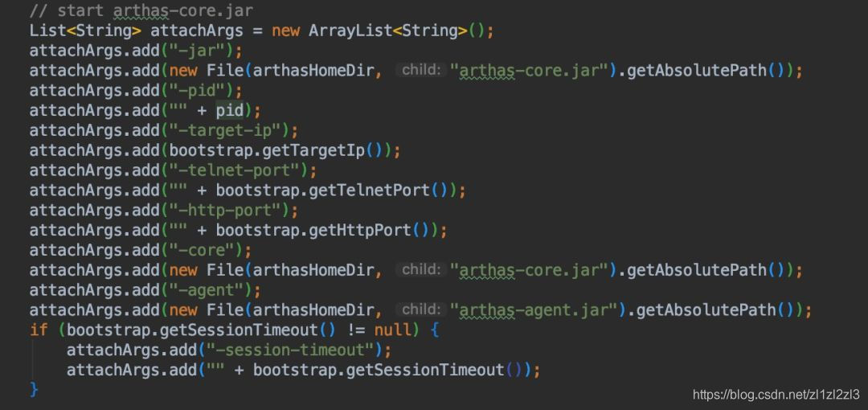Viewport: 868px width, 410px height.
Task: Click the if statement checking getSessionTimeout() != null
Action: pyautogui.click(x=234, y=330)
